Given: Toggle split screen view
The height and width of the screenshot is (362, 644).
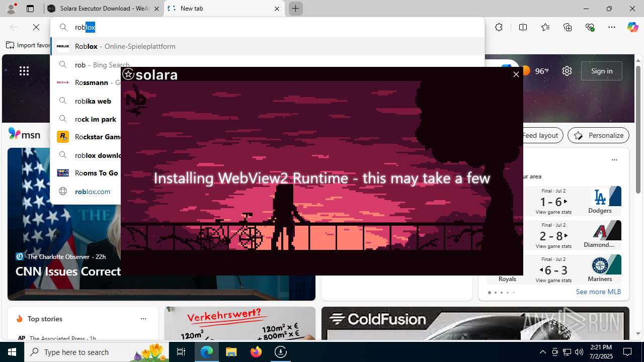Looking at the screenshot, I should [x=523, y=27].
